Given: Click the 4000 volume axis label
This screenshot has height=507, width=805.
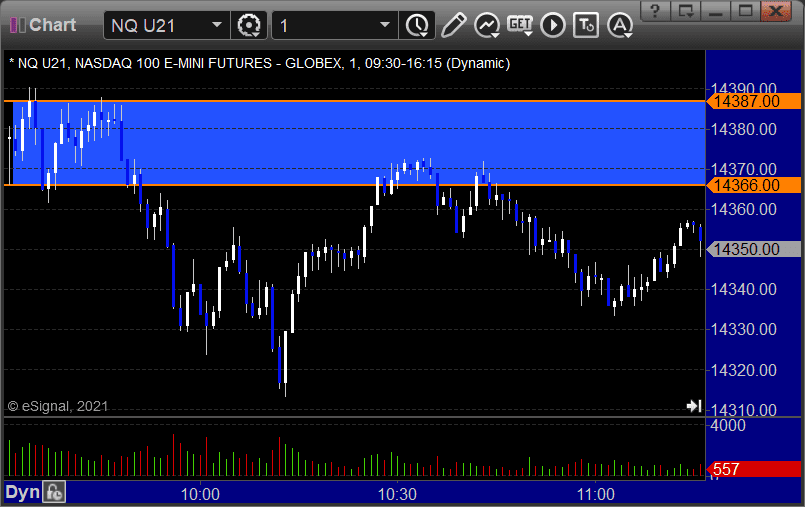Looking at the screenshot, I should [728, 425].
